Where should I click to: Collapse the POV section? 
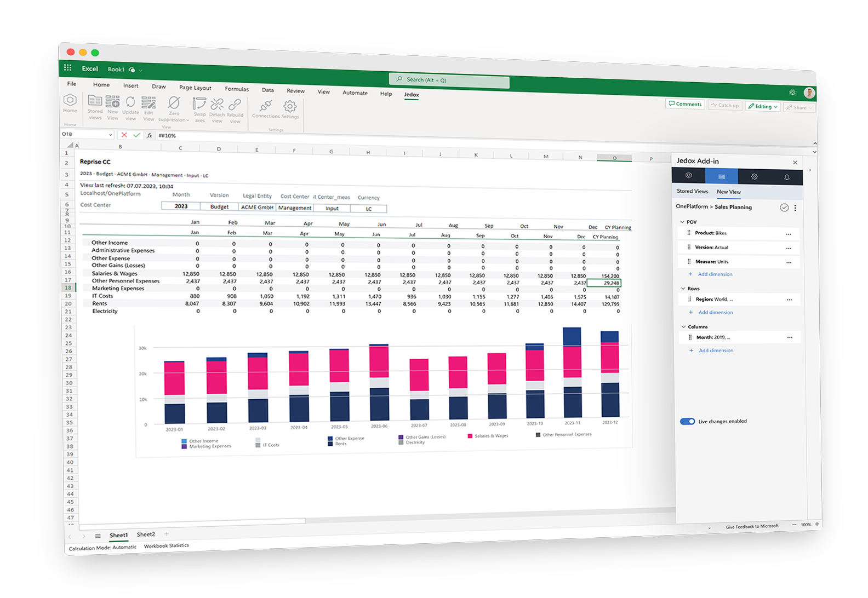pos(682,222)
